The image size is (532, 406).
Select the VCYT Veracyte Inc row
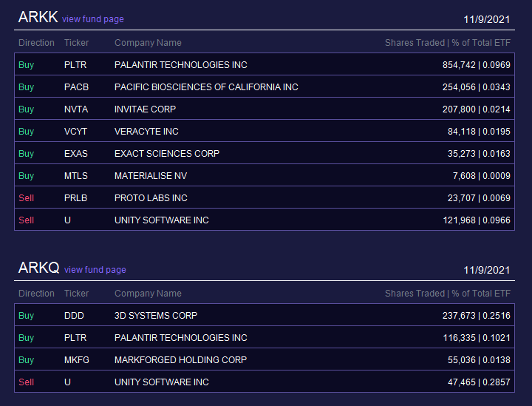pyautogui.click(x=265, y=131)
